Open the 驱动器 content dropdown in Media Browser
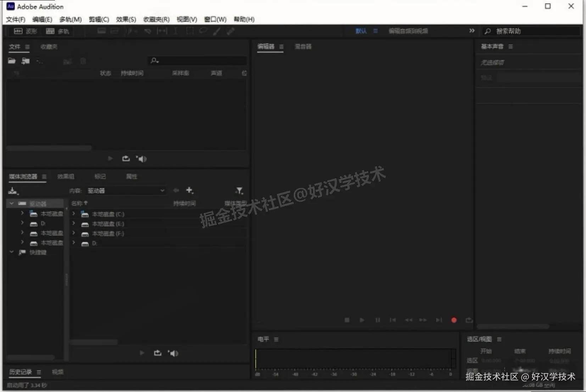The height and width of the screenshot is (392, 586). pos(126,191)
